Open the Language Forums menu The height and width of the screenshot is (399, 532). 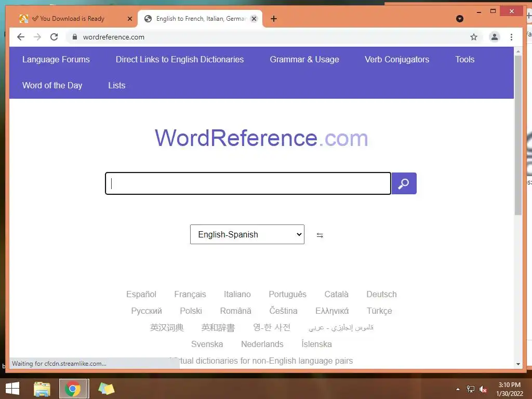coord(56,59)
